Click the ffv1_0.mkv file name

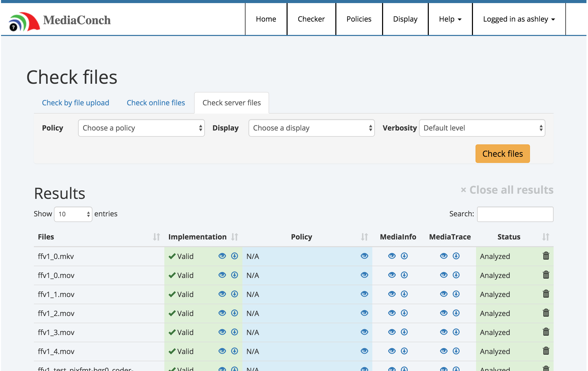56,256
